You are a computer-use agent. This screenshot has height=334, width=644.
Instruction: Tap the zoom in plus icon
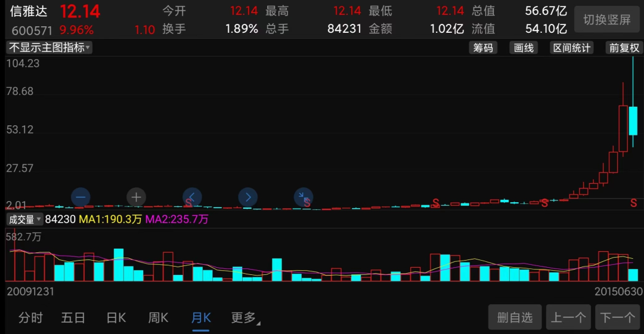click(x=137, y=197)
